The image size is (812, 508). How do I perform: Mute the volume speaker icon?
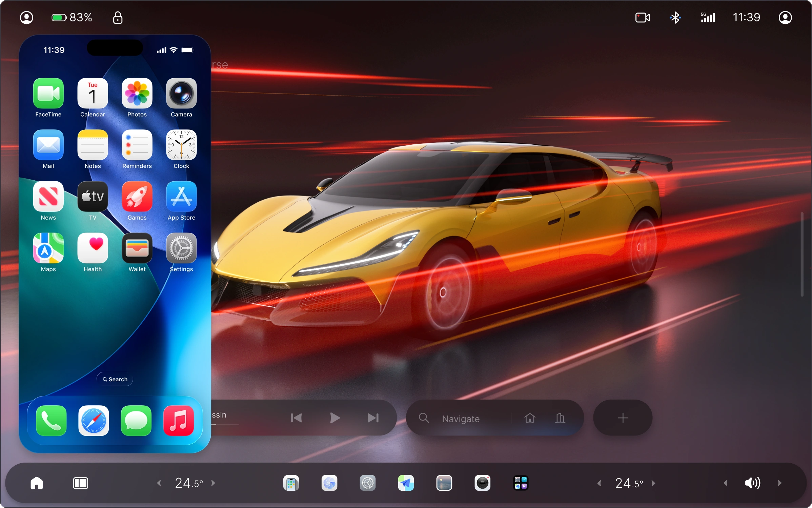pos(752,483)
